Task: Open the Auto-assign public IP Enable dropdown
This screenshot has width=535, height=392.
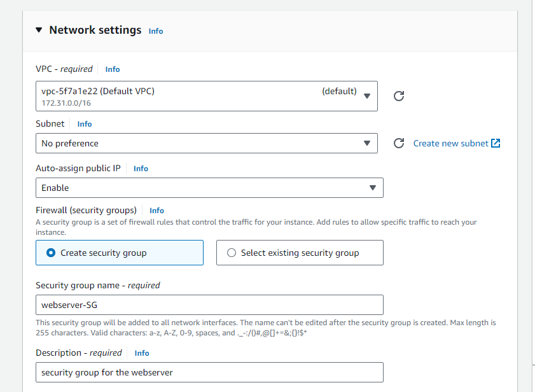Action: [x=209, y=188]
